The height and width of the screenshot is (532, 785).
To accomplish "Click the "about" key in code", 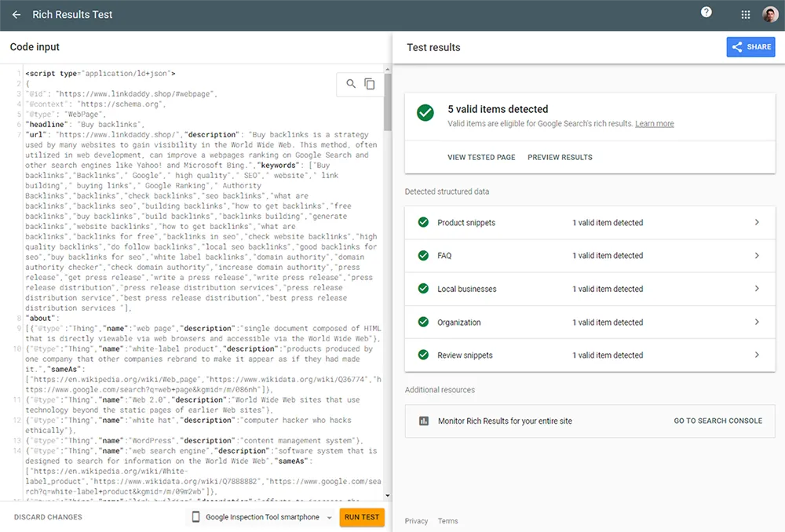I will pos(40,319).
